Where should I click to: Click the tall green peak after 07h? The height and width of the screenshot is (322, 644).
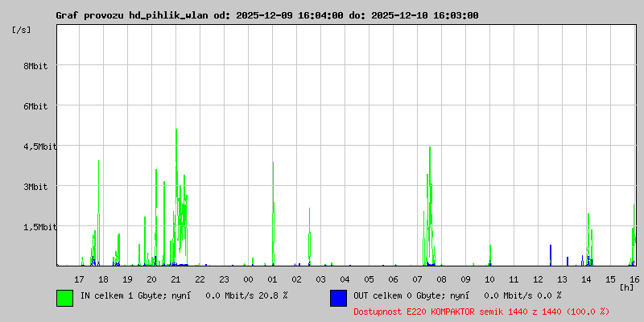tap(430, 205)
